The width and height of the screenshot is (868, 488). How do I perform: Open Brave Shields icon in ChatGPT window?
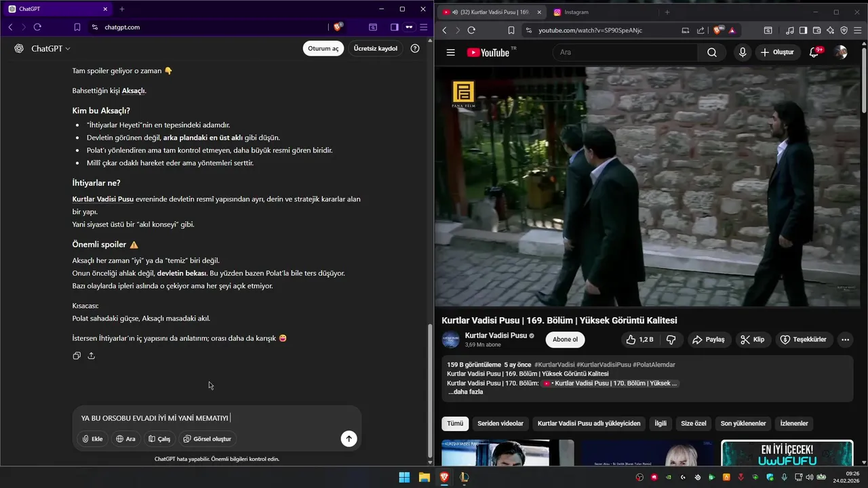tap(338, 27)
